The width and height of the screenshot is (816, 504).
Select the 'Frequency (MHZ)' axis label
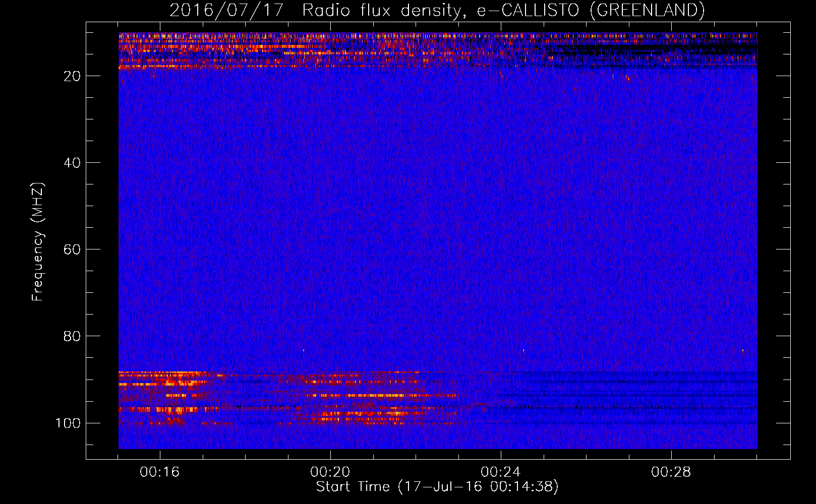click(x=38, y=242)
